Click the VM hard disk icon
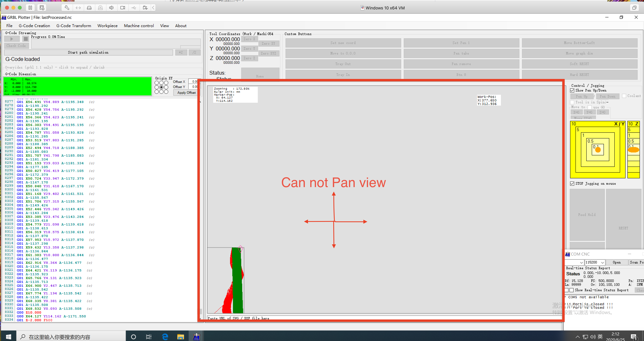Screen dimensions: 644x341 (x=89, y=8)
